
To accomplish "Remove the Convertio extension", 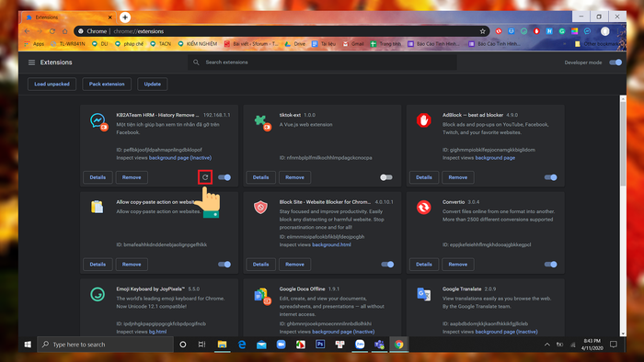I will tap(458, 264).
